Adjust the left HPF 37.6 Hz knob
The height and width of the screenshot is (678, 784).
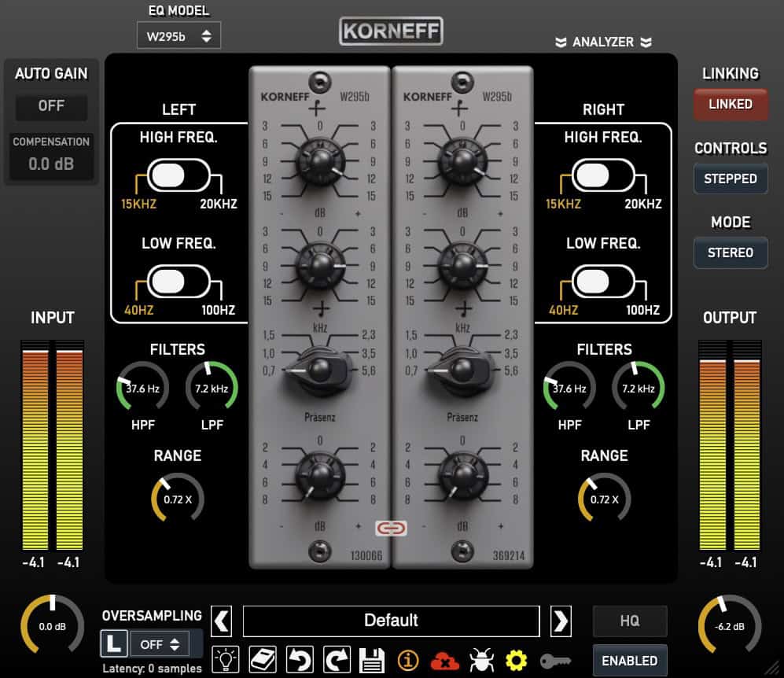coord(142,388)
